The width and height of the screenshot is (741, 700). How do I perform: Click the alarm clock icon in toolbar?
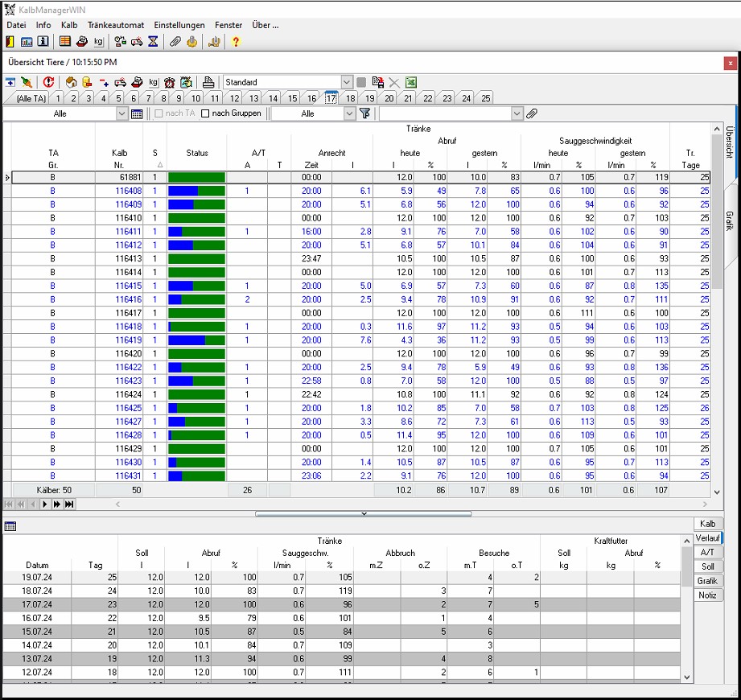tap(170, 82)
